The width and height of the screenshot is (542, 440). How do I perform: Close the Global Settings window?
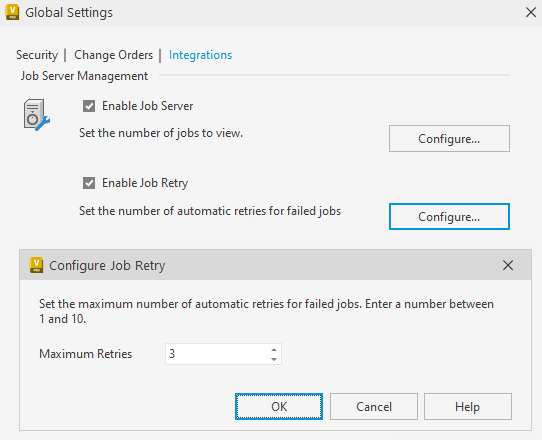(x=531, y=12)
